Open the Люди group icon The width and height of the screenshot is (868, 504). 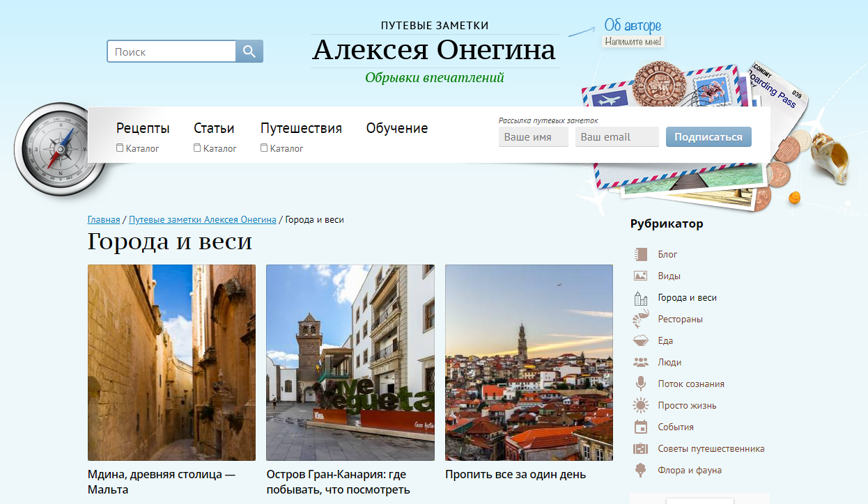[640, 363]
